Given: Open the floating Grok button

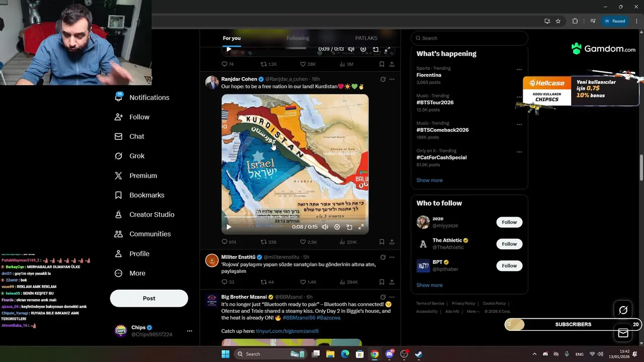Looking at the screenshot, I should 623,310.
